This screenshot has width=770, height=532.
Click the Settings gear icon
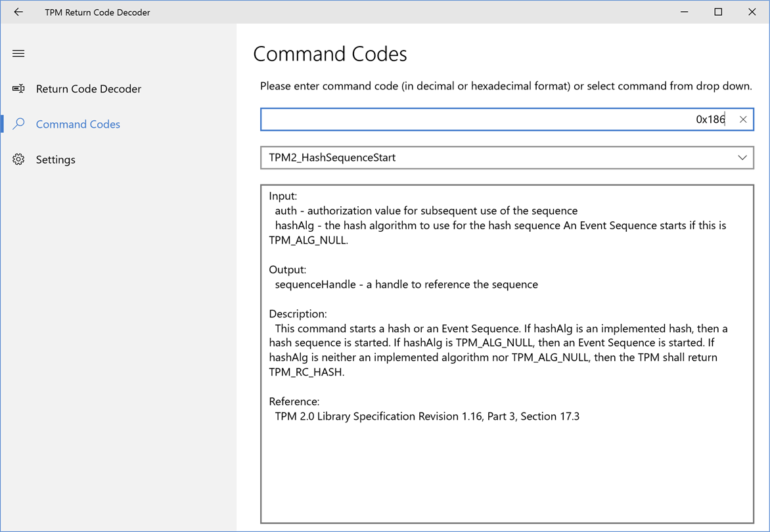point(18,160)
